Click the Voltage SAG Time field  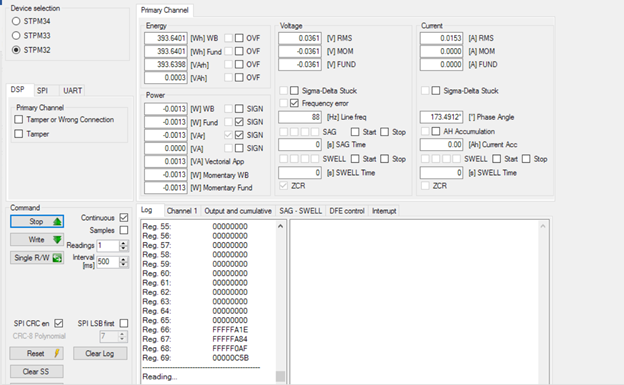[x=300, y=145]
